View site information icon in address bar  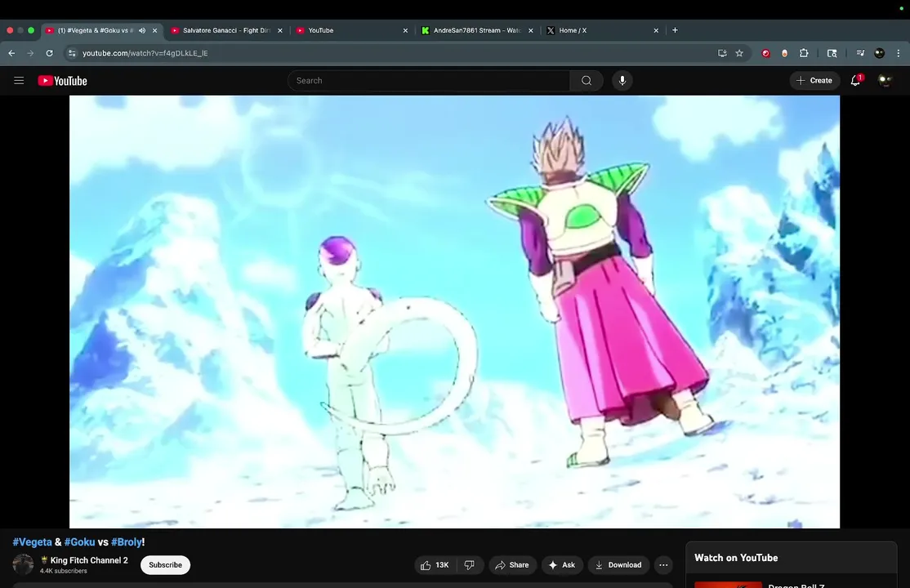(x=72, y=53)
